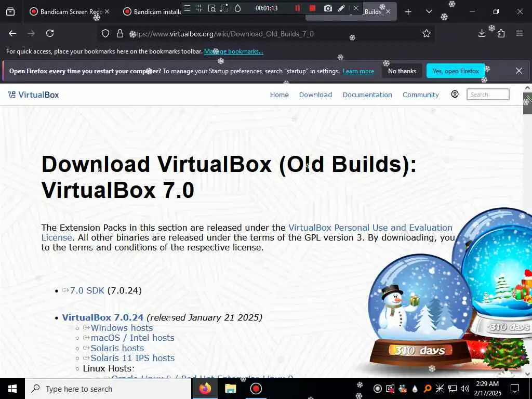The image size is (532, 399).
Task: Select the Bandicam pencil drawing tool
Action: pyautogui.click(x=342, y=8)
